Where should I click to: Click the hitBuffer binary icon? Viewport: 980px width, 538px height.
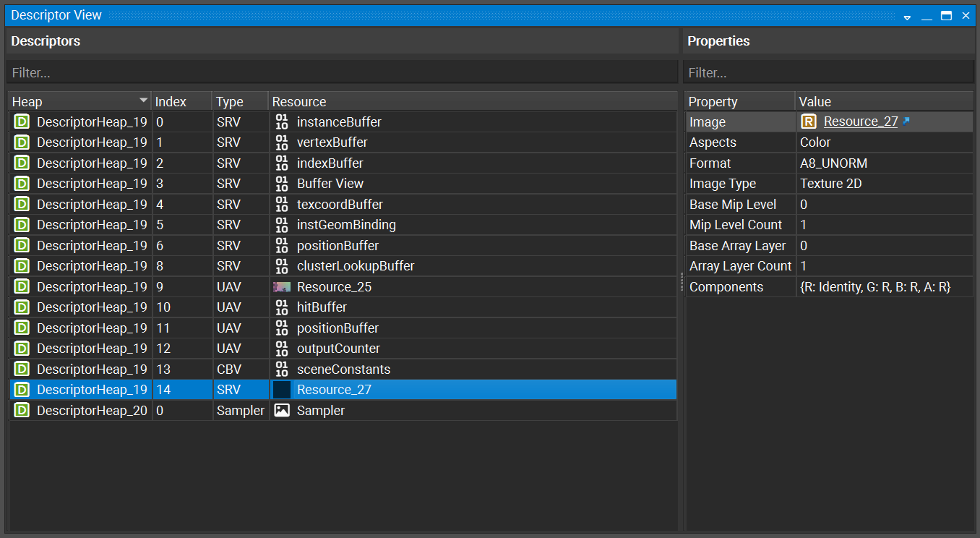(282, 307)
